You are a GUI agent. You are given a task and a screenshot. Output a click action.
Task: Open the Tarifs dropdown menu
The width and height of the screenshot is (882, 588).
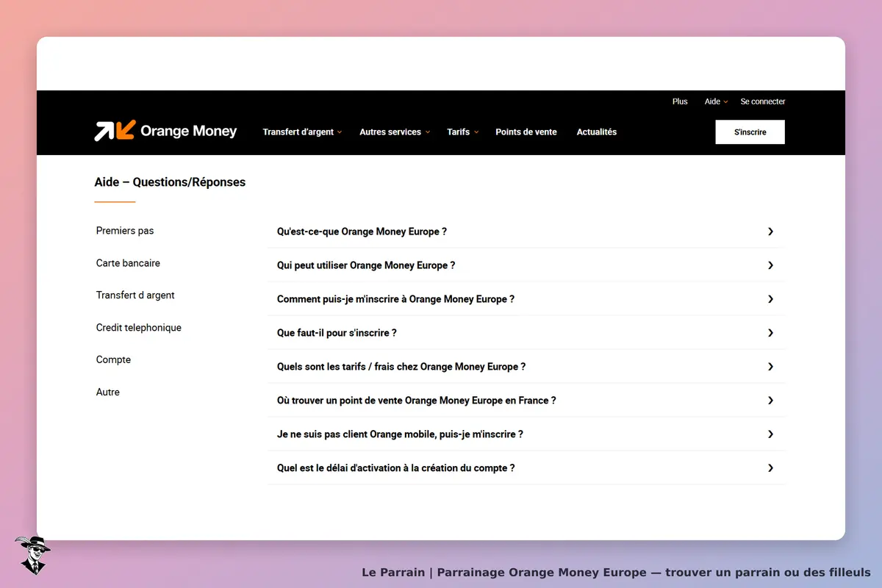(x=462, y=132)
